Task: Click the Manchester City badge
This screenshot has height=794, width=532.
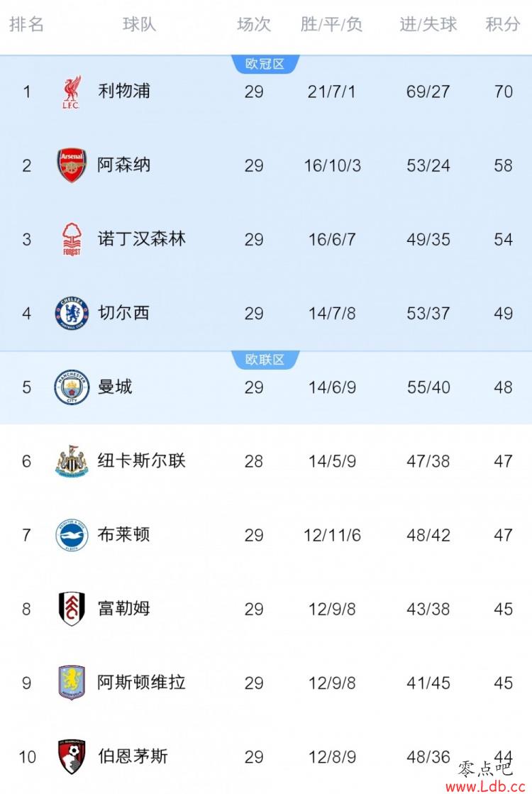Action: point(72,387)
